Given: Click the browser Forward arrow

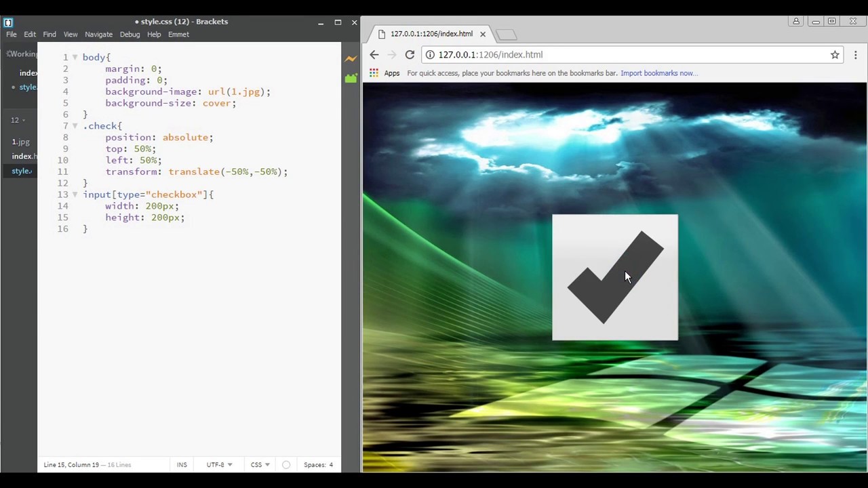Looking at the screenshot, I should pos(392,55).
